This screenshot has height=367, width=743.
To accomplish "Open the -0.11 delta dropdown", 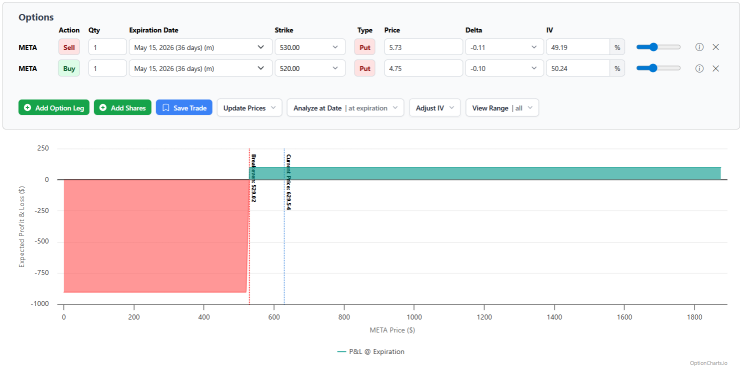I will [x=504, y=47].
